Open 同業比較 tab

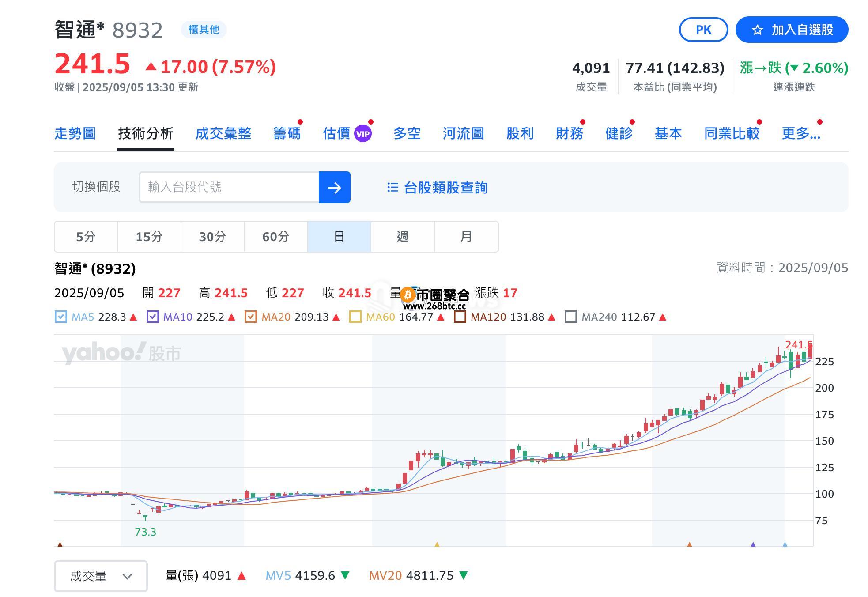(x=732, y=133)
